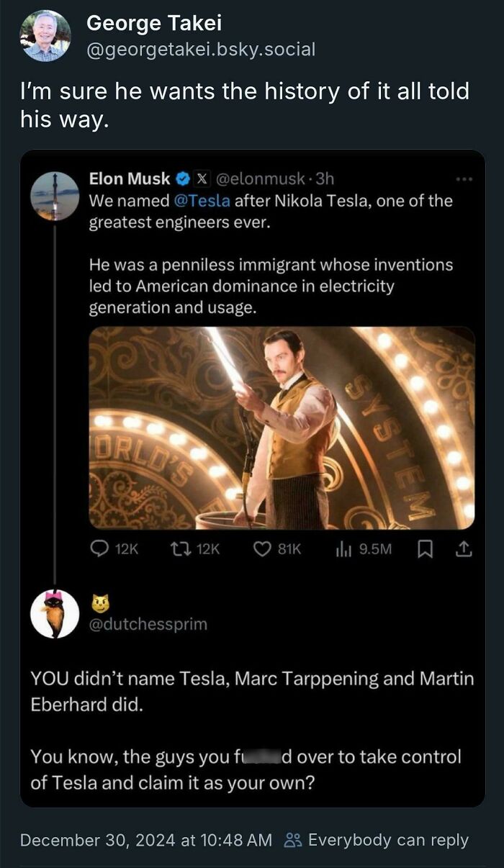Viewport: 504px width, 868px height.
Task: Click Everybody can reply label
Action: [387, 839]
